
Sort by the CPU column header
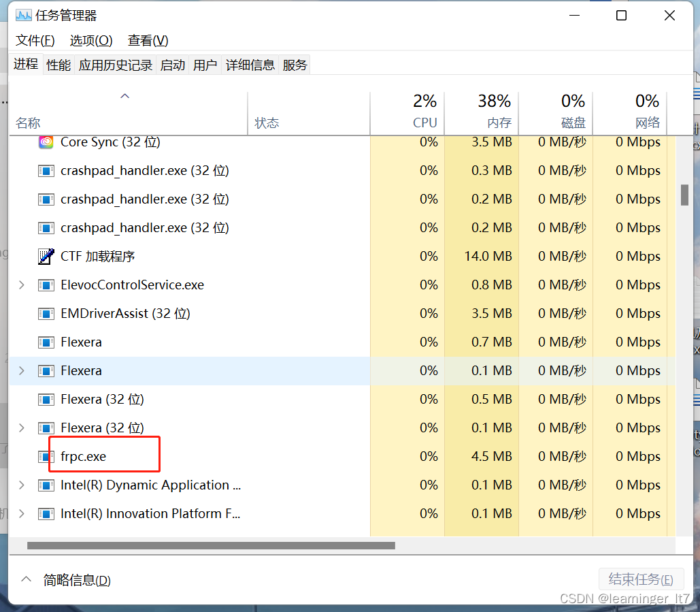click(x=407, y=114)
